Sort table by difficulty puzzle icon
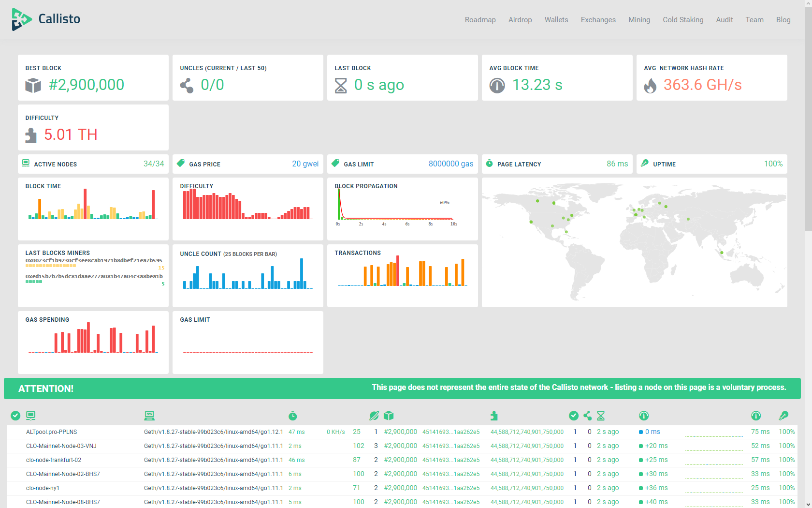The height and width of the screenshot is (508, 812). 494,416
